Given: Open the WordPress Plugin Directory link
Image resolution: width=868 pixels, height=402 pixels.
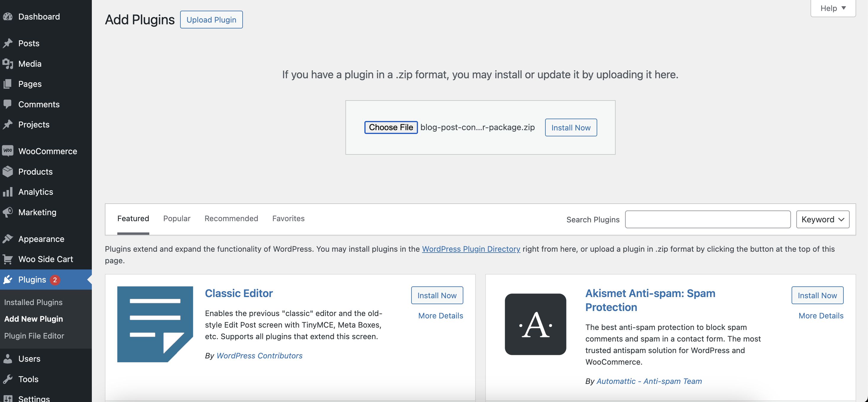Looking at the screenshot, I should 471,249.
